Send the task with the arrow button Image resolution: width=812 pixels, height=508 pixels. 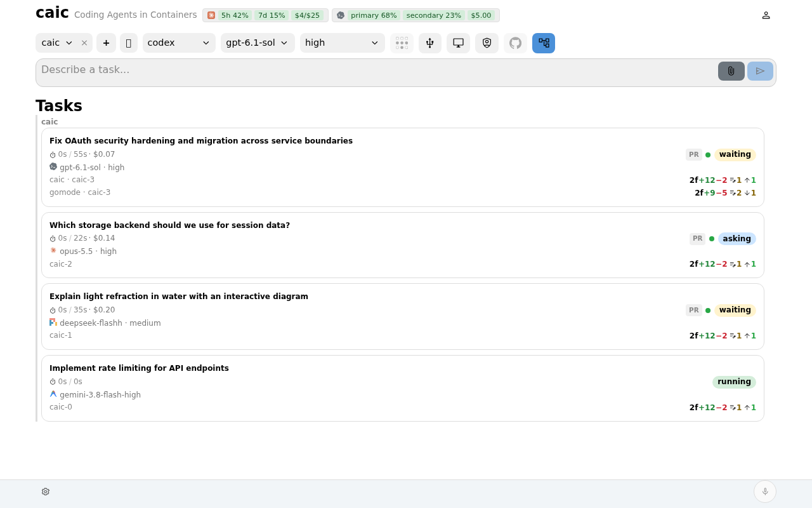click(760, 71)
